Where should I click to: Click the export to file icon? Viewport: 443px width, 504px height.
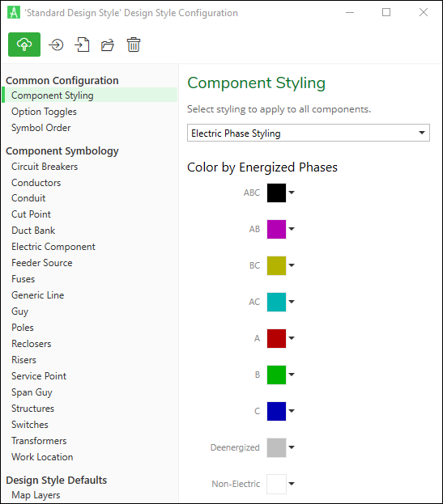click(x=82, y=44)
